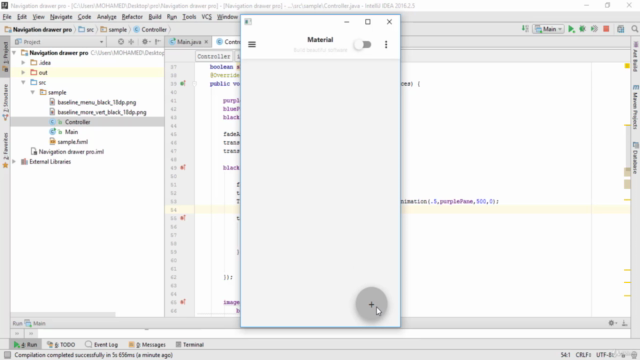The image size is (640, 360).
Task: Open the Run tool window button
Action: 25,344
